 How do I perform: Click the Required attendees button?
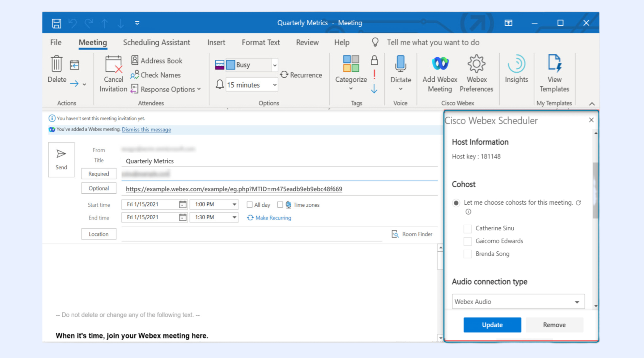coord(99,174)
